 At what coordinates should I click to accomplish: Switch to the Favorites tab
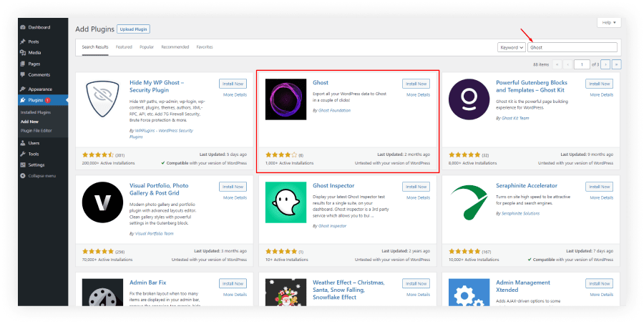pyautogui.click(x=205, y=46)
